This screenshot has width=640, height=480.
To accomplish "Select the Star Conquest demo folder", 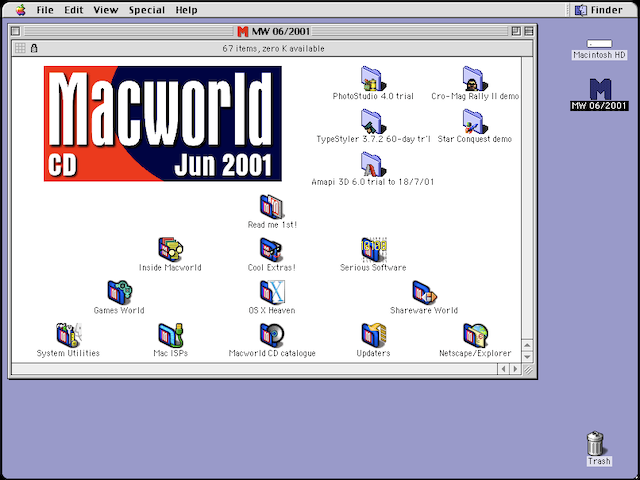I will coord(475,122).
